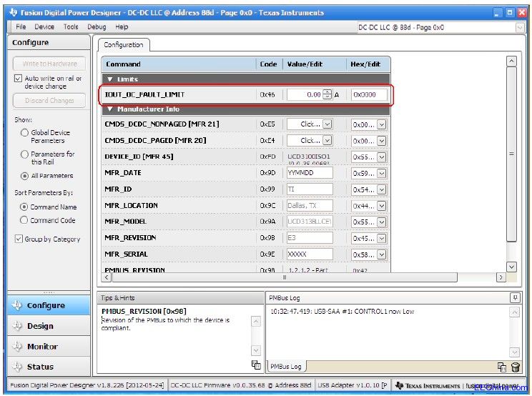Click IOUT_OC_FAULT_LIMIT value stepper arrows

[x=327, y=94]
